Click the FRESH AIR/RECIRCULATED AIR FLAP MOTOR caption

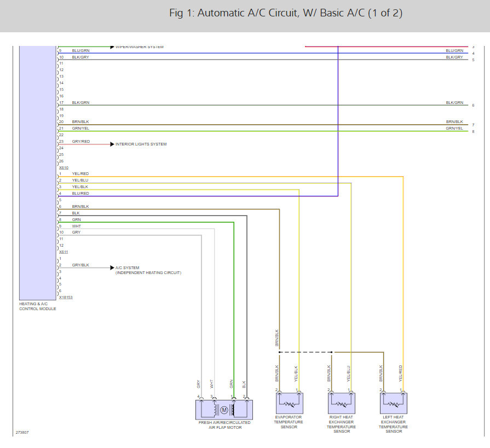pos(224,425)
